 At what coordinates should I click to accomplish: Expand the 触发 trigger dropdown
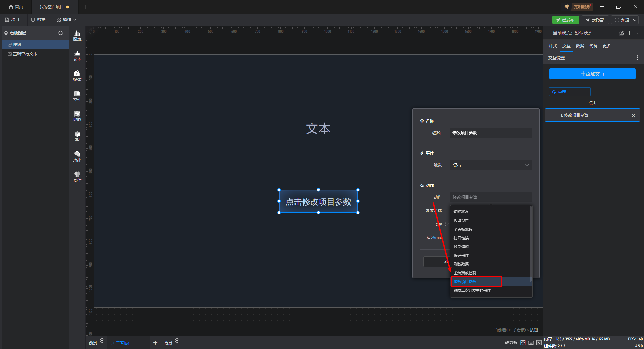pos(490,165)
